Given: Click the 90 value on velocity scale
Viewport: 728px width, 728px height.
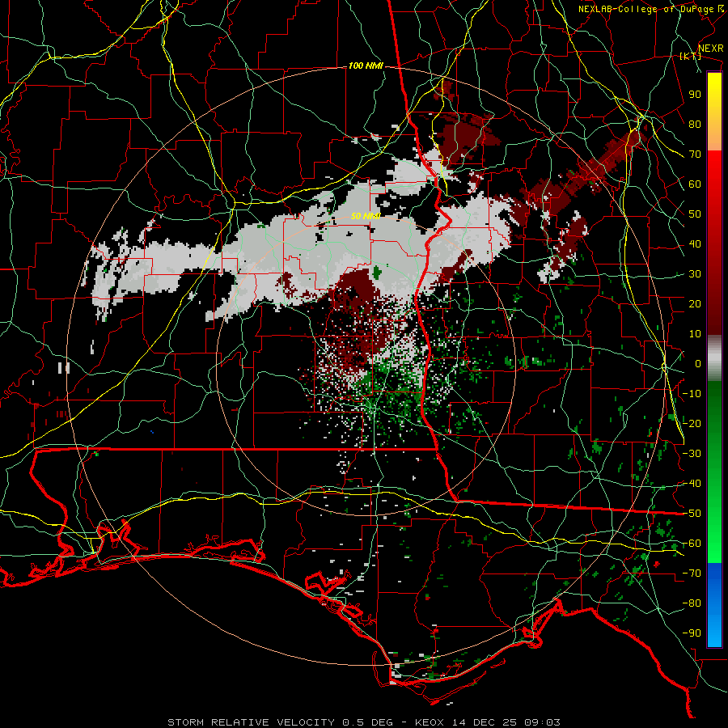Looking at the screenshot, I should pos(695,95).
